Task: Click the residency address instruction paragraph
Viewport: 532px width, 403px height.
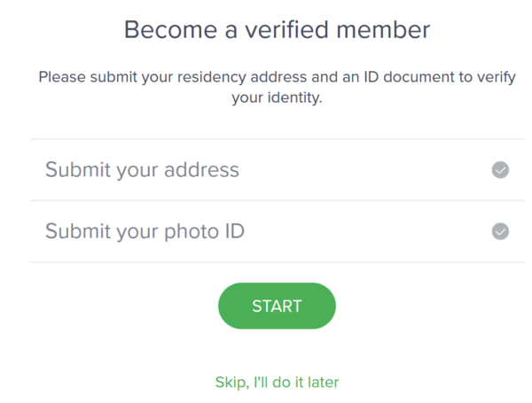Action: pos(277,88)
